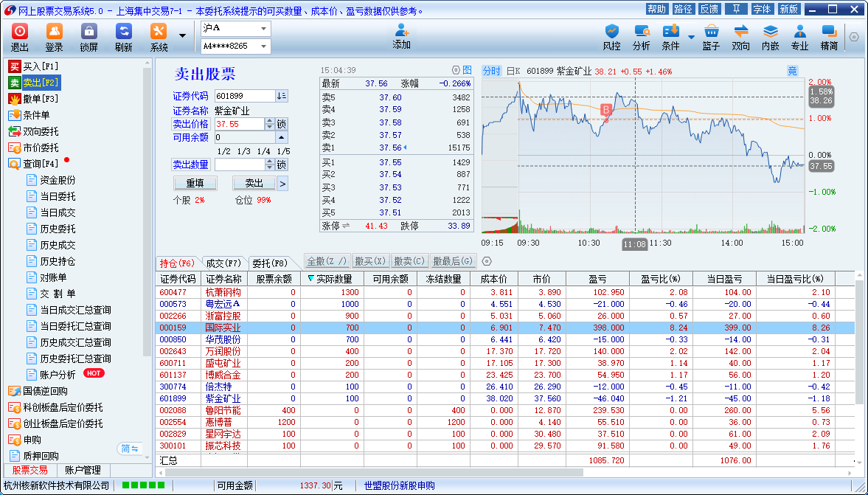Click the 重填 reset button
Viewport: 868px width, 495px height.
tap(195, 183)
